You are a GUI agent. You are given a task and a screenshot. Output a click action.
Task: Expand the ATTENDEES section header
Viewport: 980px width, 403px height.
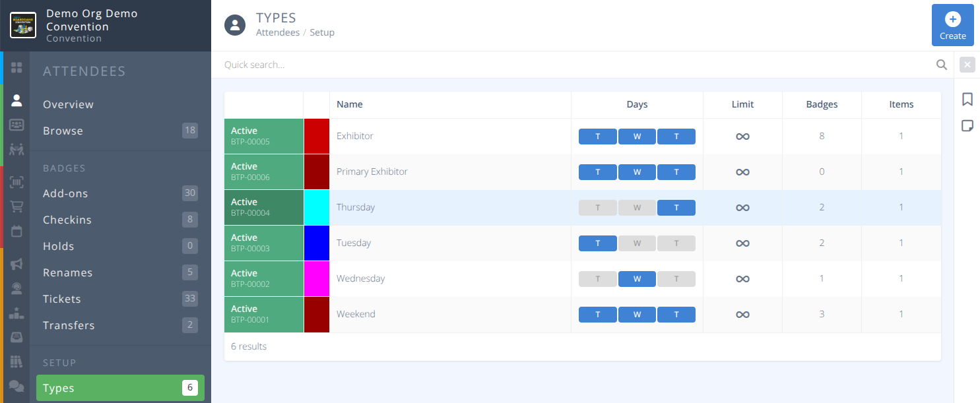click(x=84, y=71)
